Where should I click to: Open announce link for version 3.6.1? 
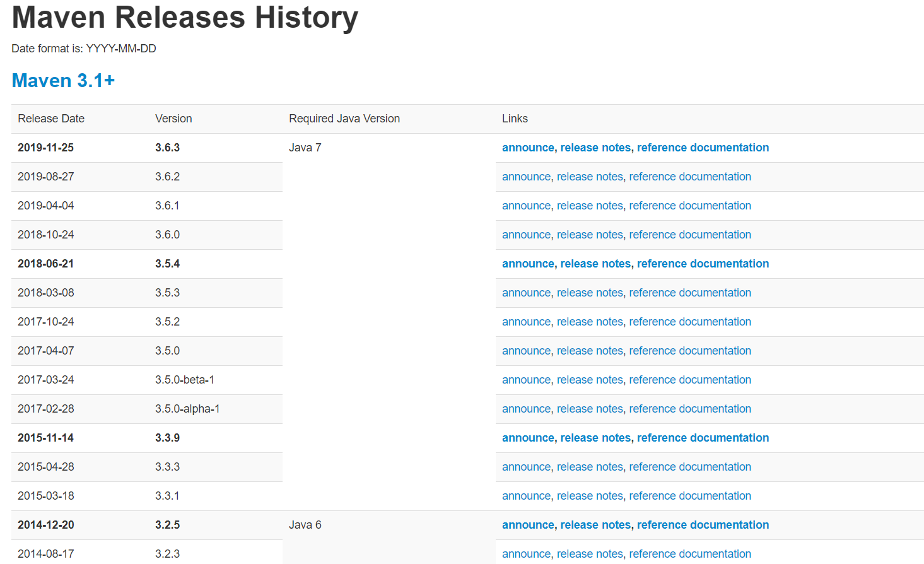526,206
